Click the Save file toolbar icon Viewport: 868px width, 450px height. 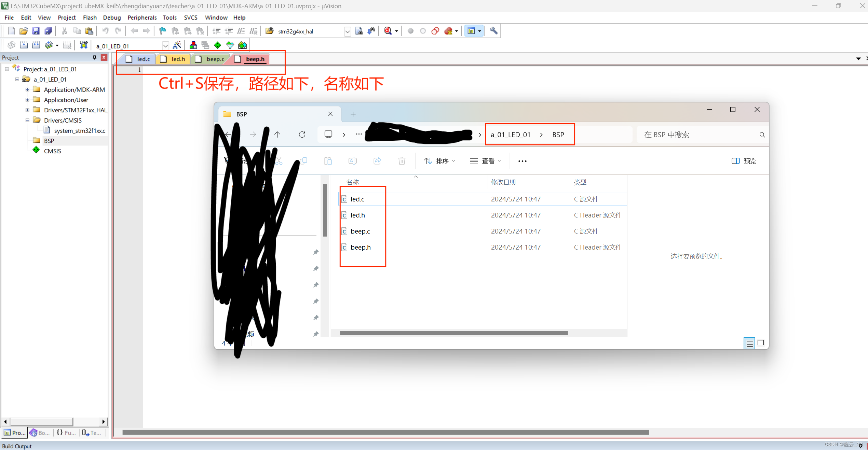(x=36, y=31)
